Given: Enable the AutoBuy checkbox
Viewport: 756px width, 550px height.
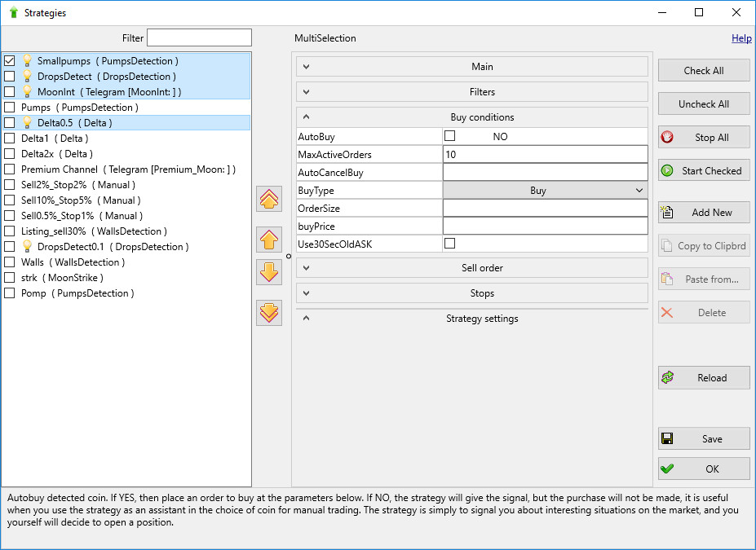Looking at the screenshot, I should pos(450,136).
